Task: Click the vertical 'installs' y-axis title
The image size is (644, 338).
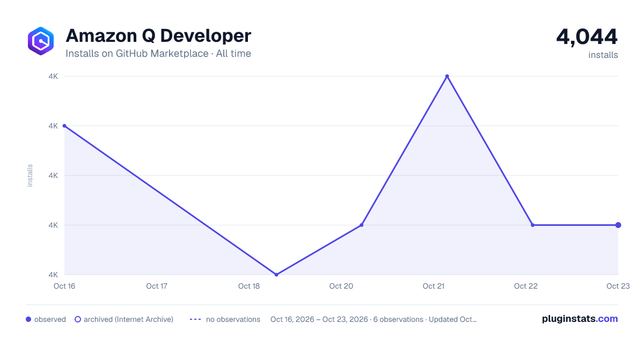Action: [30, 175]
